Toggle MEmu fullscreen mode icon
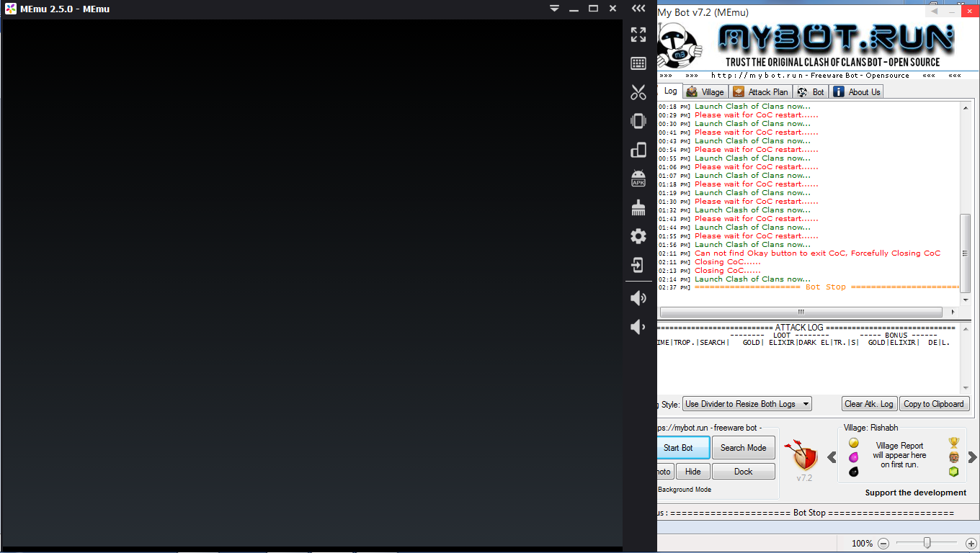This screenshot has width=980, height=553. pyautogui.click(x=638, y=35)
